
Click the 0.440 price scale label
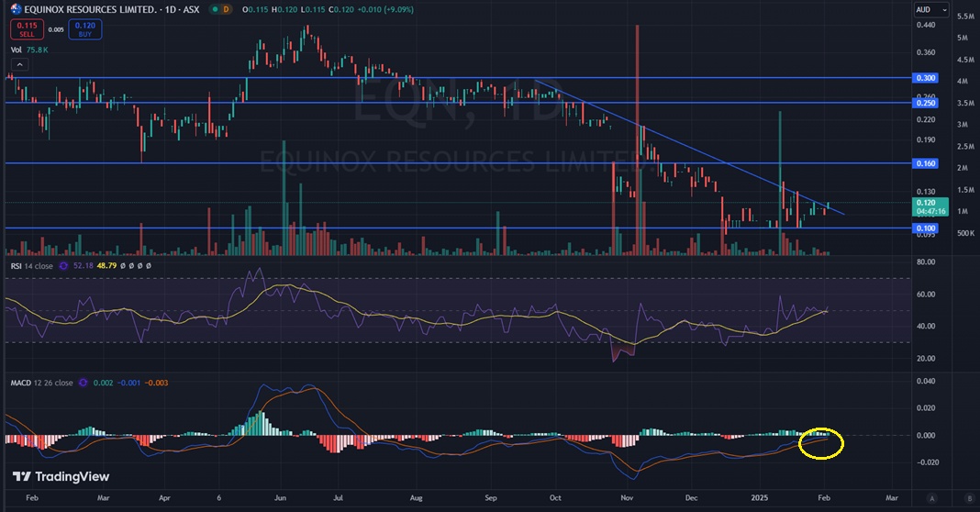926,25
